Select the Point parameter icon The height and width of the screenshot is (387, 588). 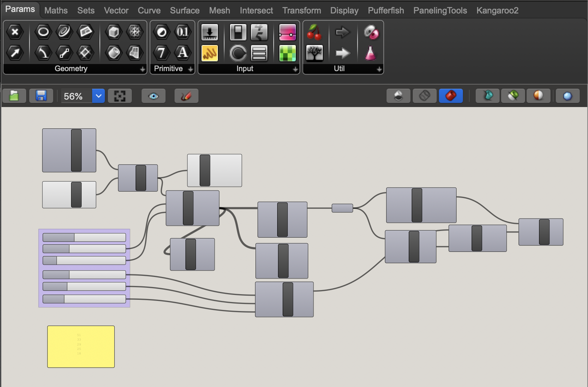pyautogui.click(x=15, y=32)
